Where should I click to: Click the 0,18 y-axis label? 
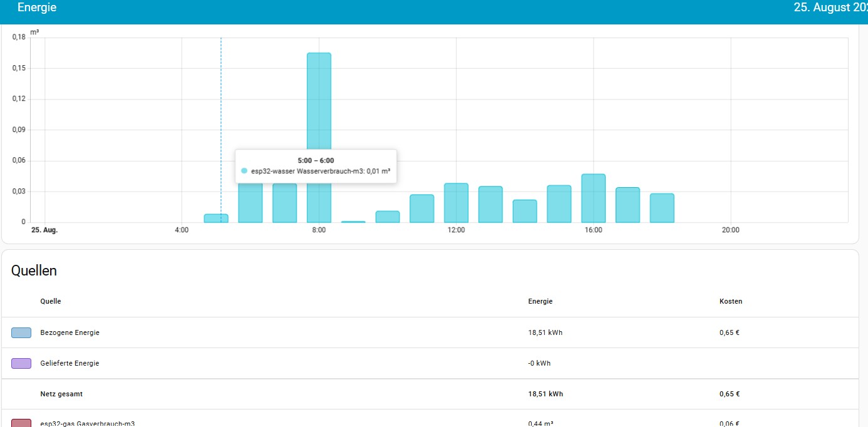19,37
